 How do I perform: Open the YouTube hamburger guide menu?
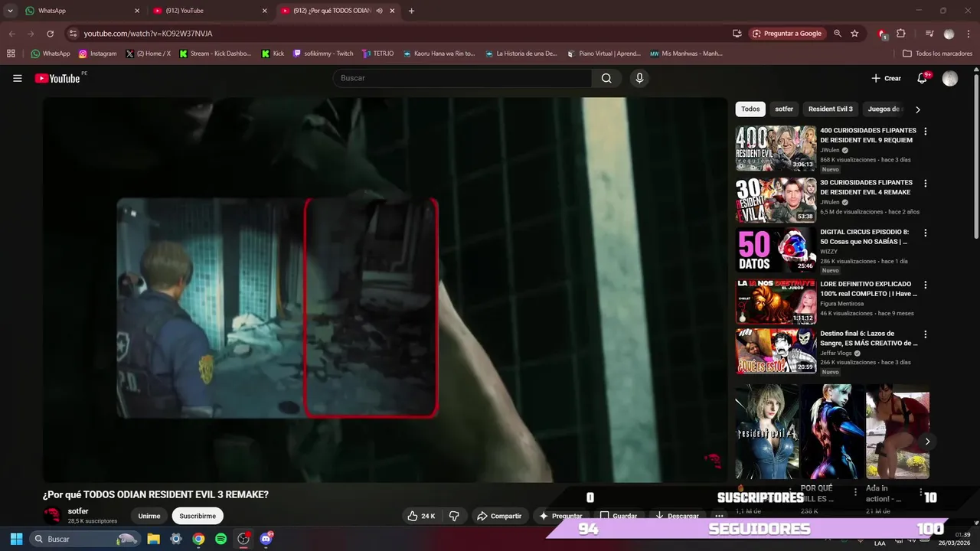coord(17,78)
